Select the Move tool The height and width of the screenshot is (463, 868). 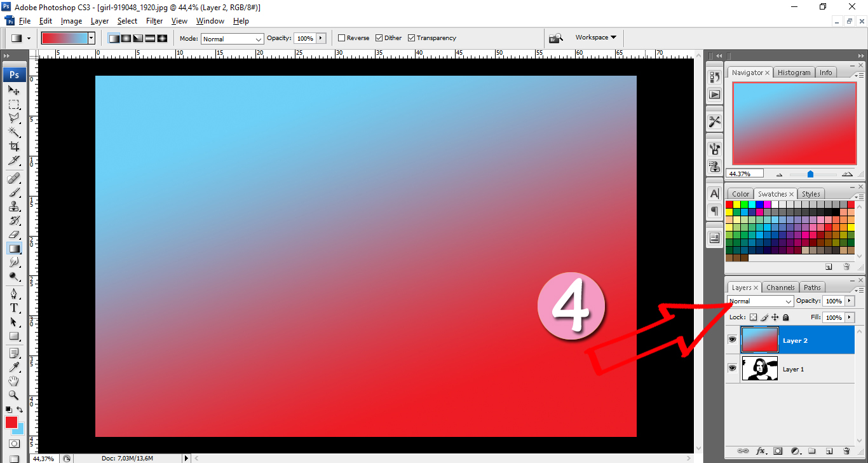click(14, 90)
